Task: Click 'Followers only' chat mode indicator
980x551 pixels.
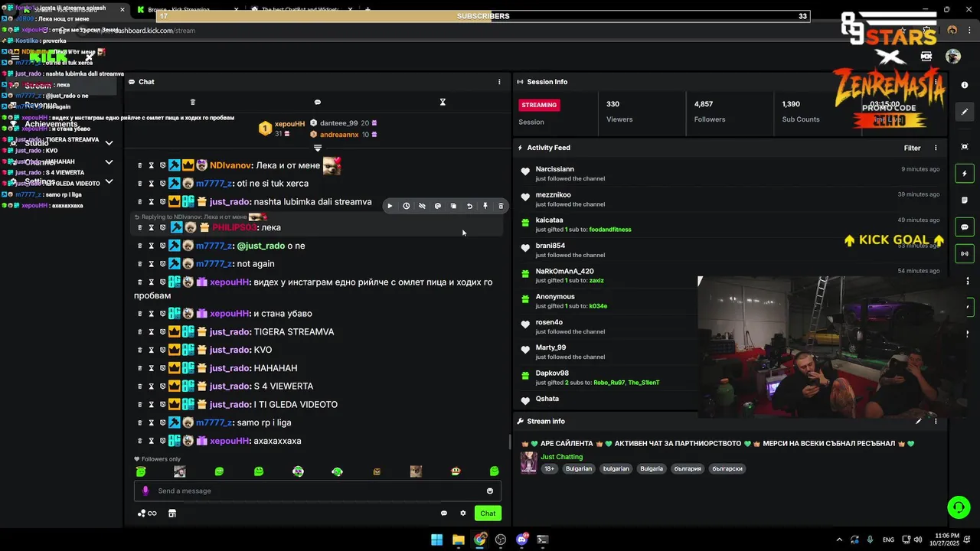Action: (x=158, y=459)
